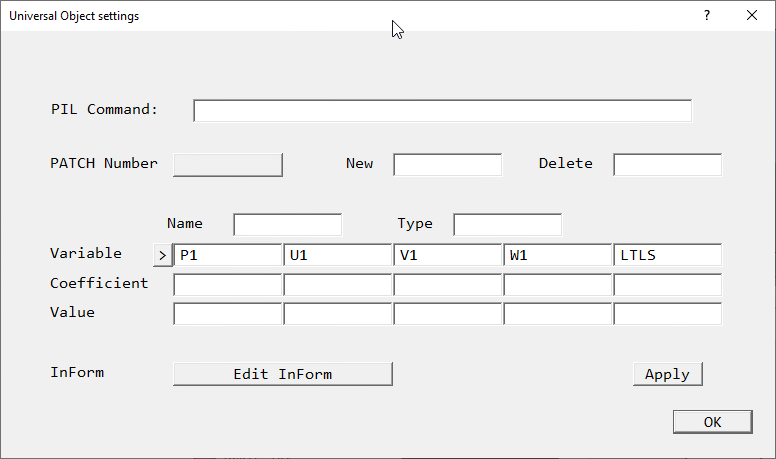Confirm with the OK button
The image size is (776, 459).
712,422
